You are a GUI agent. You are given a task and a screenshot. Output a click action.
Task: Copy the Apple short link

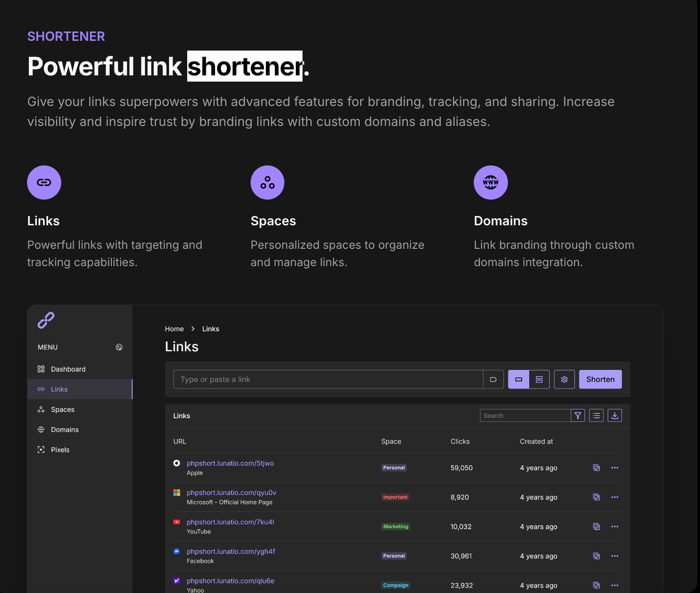click(x=596, y=468)
